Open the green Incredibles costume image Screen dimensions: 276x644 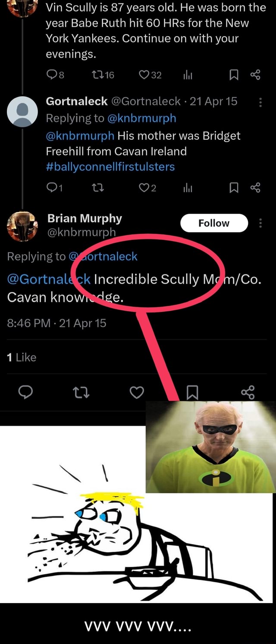pos(210,446)
